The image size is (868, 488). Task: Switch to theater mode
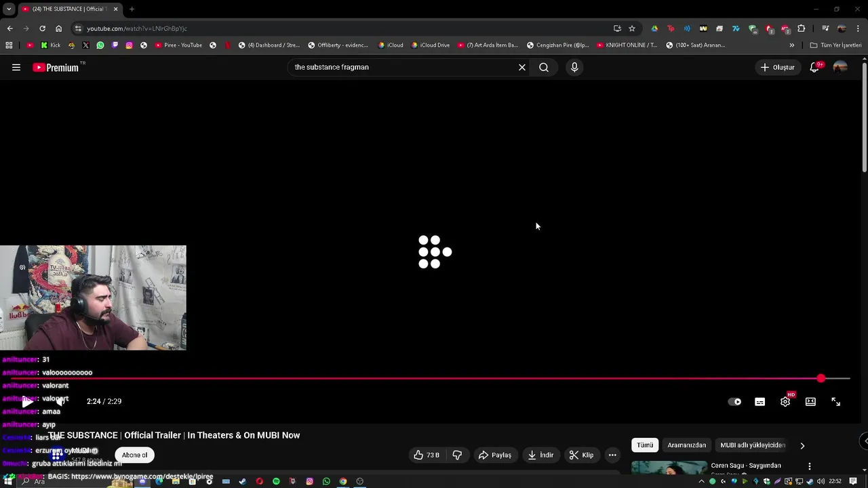pos(810,402)
